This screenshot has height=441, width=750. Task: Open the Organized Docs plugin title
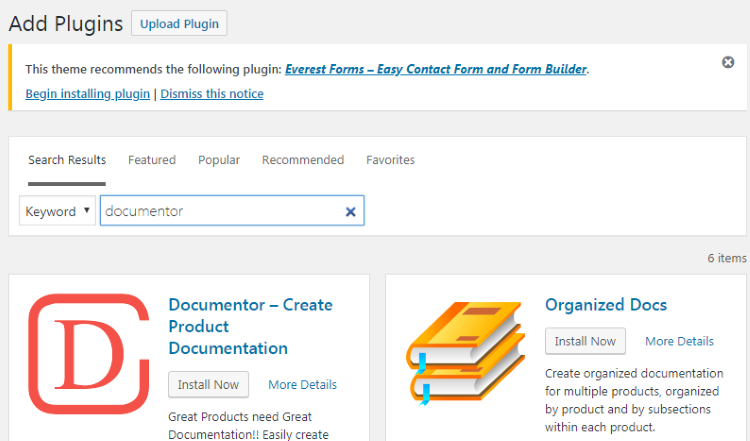606,305
